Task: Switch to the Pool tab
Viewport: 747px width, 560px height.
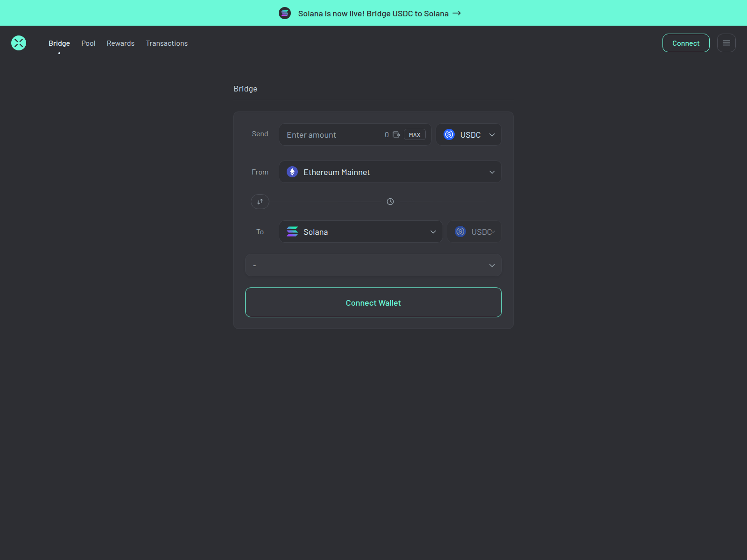Action: [88, 43]
